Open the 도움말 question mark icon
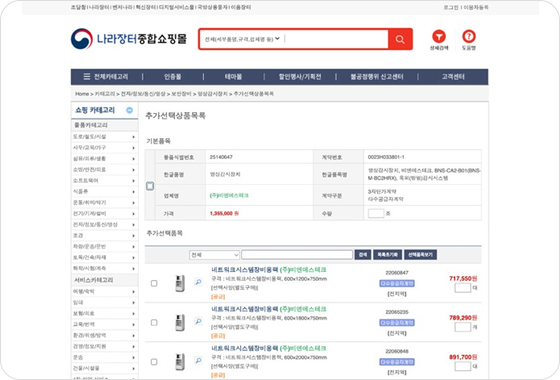 pyautogui.click(x=469, y=36)
